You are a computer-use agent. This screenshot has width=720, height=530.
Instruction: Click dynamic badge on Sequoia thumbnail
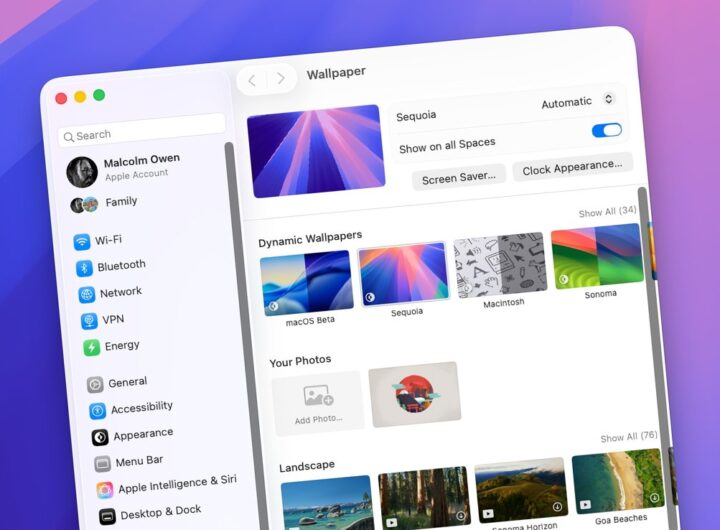(x=370, y=297)
